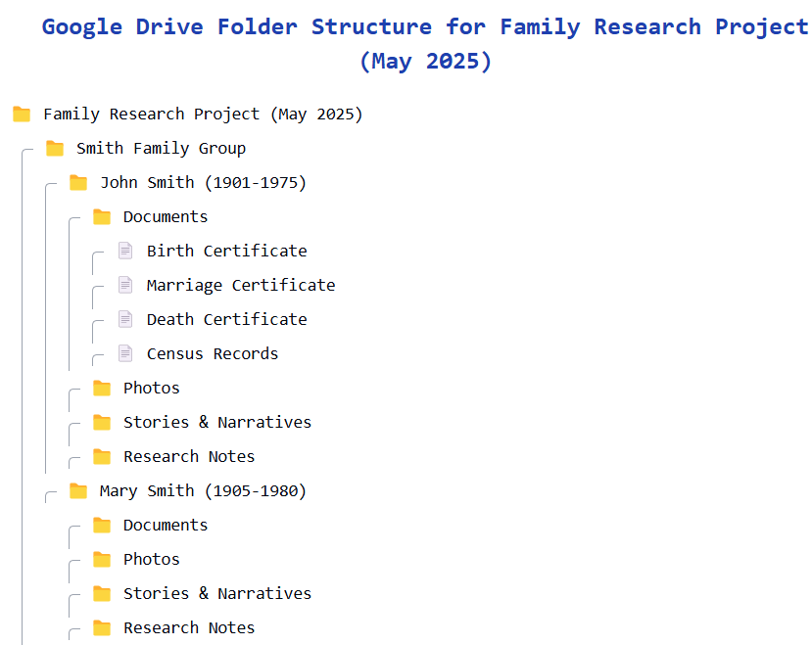
Task: Click the Birth Certificate file icon
Action: 125,251
